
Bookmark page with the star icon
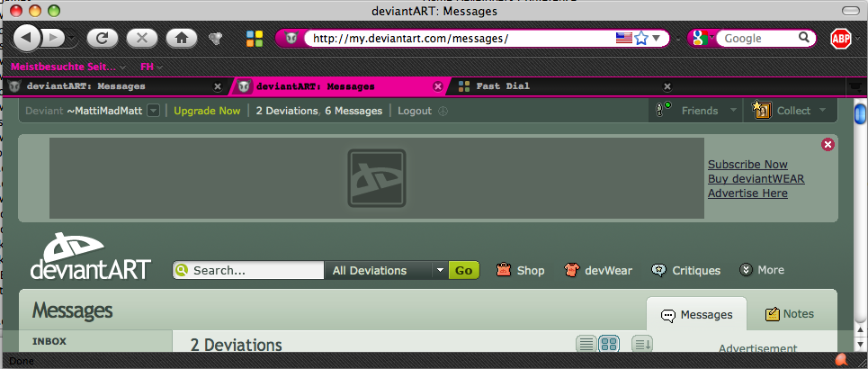(641, 38)
